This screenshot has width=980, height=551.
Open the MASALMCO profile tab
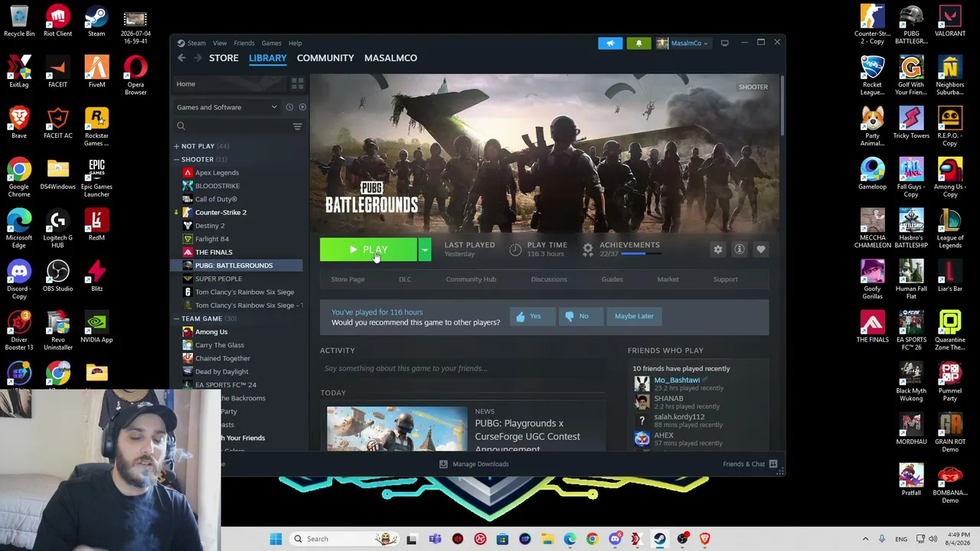coord(390,58)
